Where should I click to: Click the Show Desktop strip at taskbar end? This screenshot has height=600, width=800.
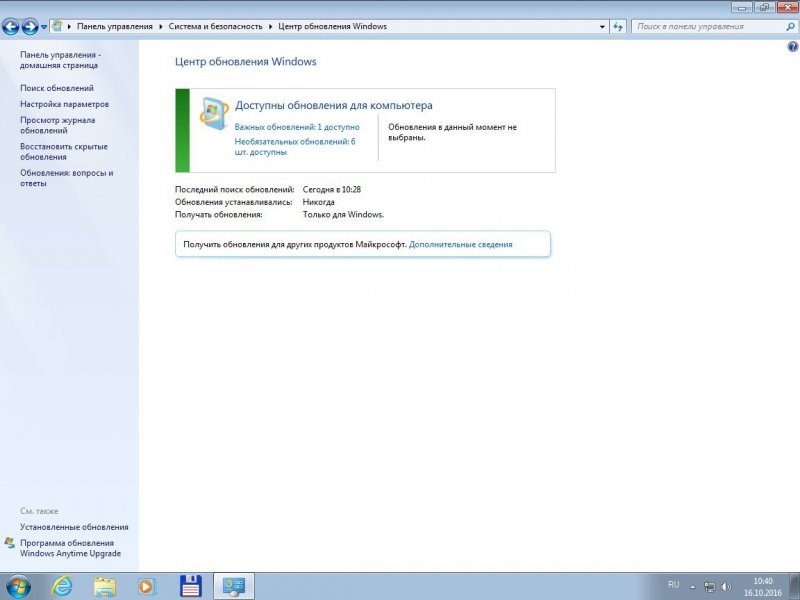795,586
